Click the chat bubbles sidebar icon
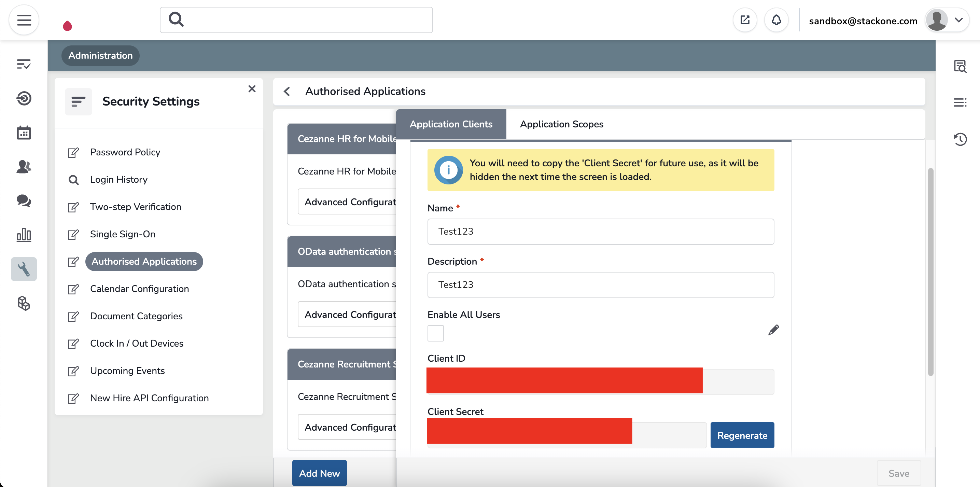 click(x=24, y=201)
